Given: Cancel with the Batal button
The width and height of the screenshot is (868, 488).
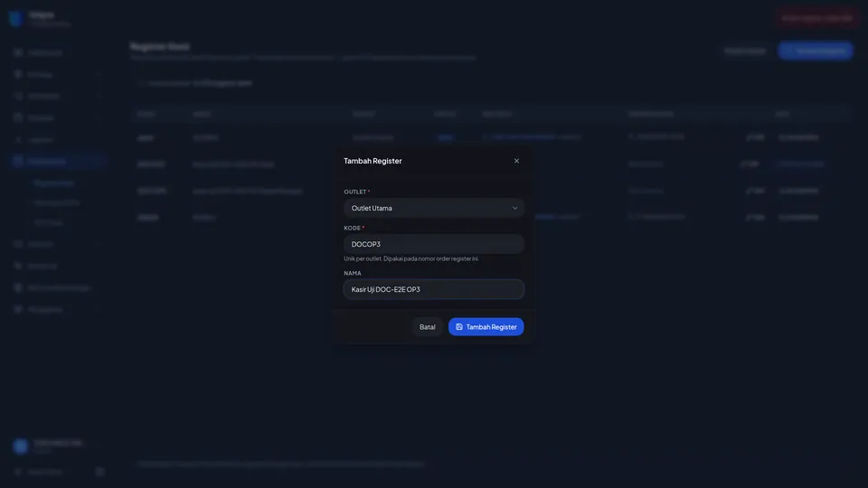Looking at the screenshot, I should tap(427, 327).
